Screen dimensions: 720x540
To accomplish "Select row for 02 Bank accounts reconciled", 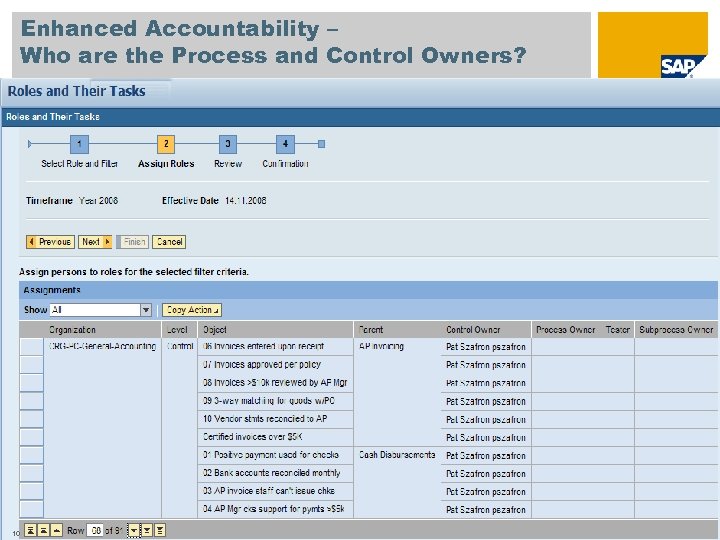I will pos(31,473).
